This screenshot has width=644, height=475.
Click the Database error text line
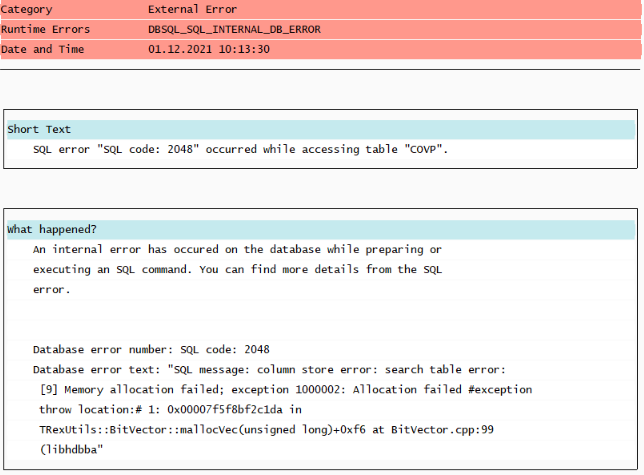click(x=269, y=369)
